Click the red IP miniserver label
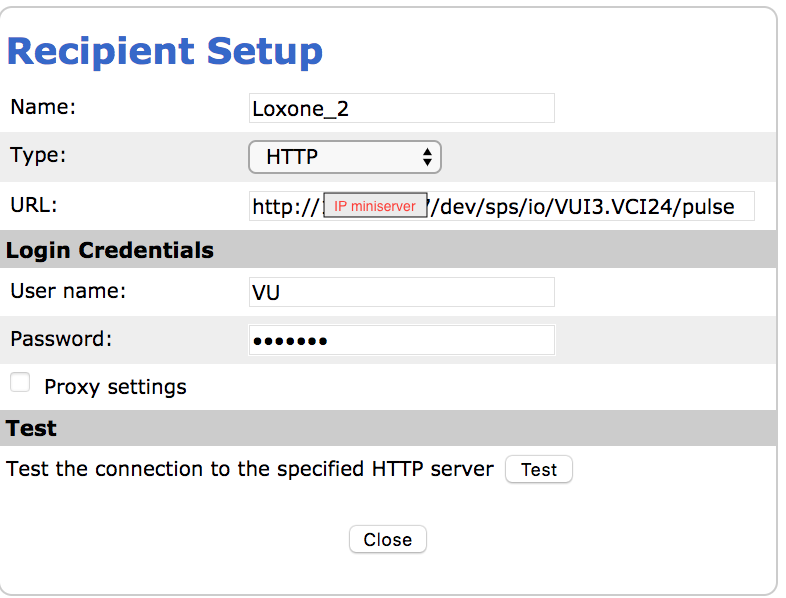 point(375,206)
